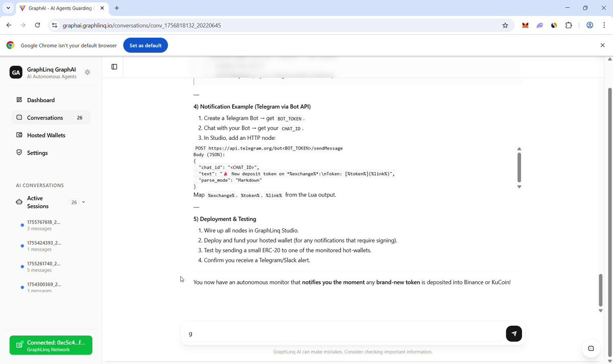
Task: Collapse the Active Sessions chevron
Action: coord(84,202)
